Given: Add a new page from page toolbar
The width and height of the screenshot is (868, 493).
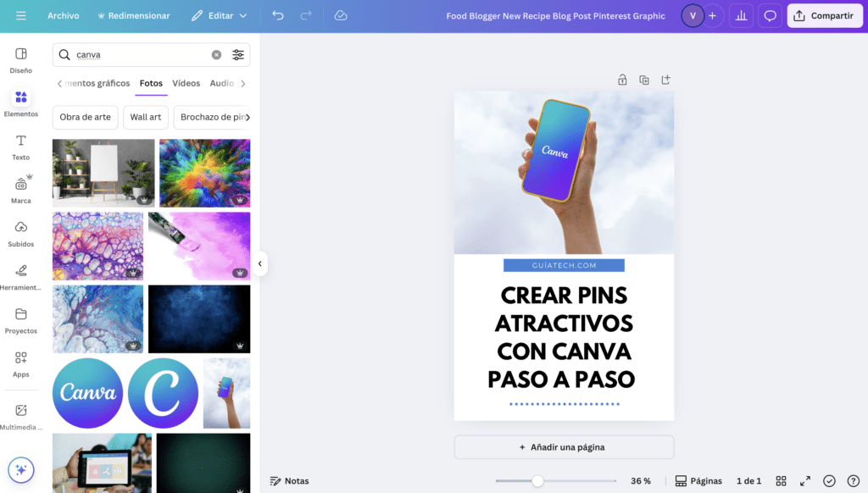Looking at the screenshot, I should coord(666,80).
